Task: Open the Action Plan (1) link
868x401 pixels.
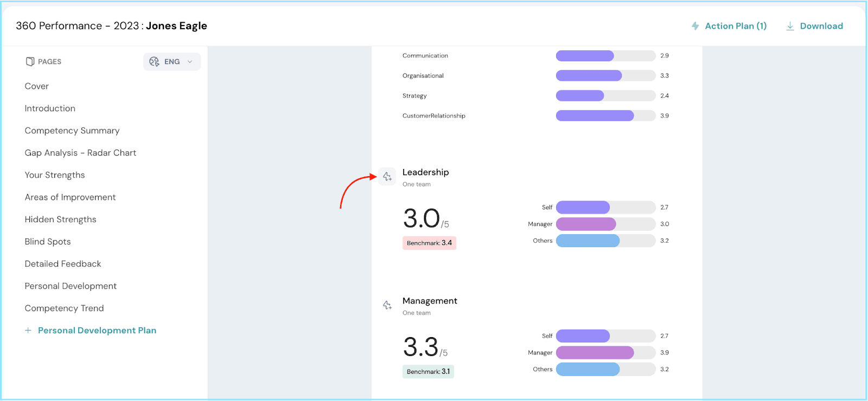Action: (735, 26)
